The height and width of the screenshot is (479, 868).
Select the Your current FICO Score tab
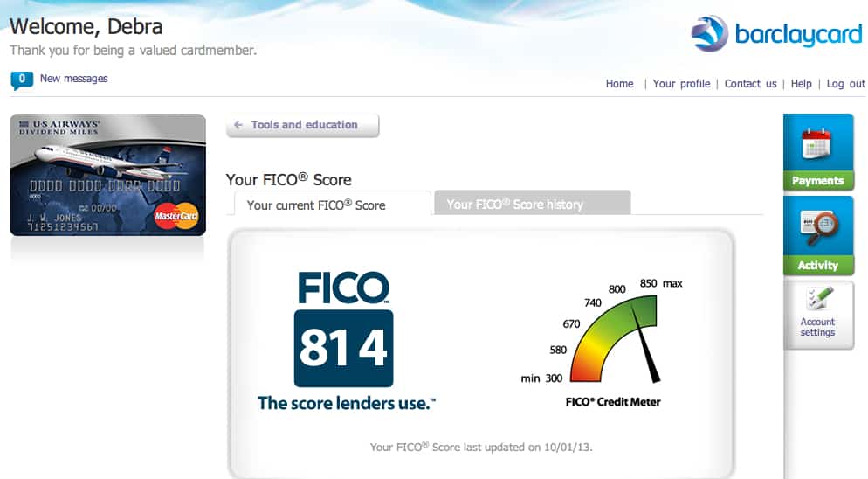pos(332,204)
